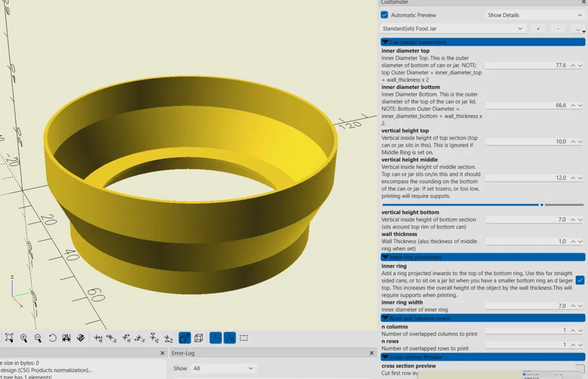
Task: Click the Zoom Out magnifier icon
Action: click(39, 338)
